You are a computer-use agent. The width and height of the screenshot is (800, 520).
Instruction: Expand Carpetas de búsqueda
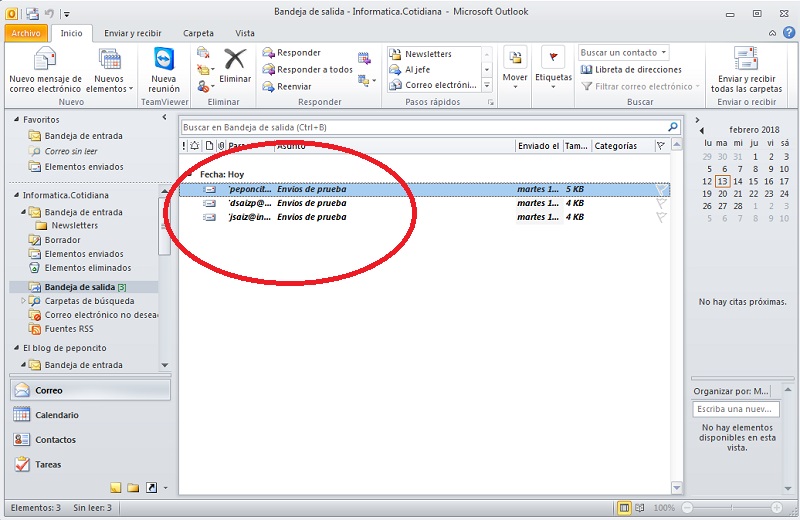pos(23,301)
